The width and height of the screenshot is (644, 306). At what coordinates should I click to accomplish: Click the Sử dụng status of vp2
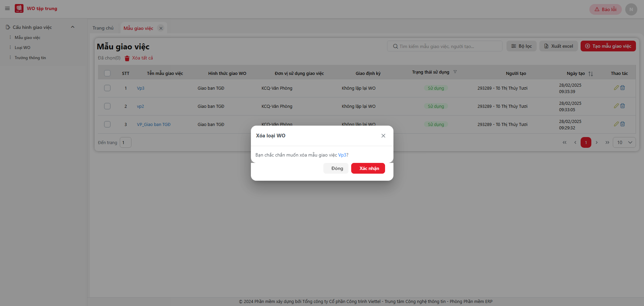click(436, 106)
